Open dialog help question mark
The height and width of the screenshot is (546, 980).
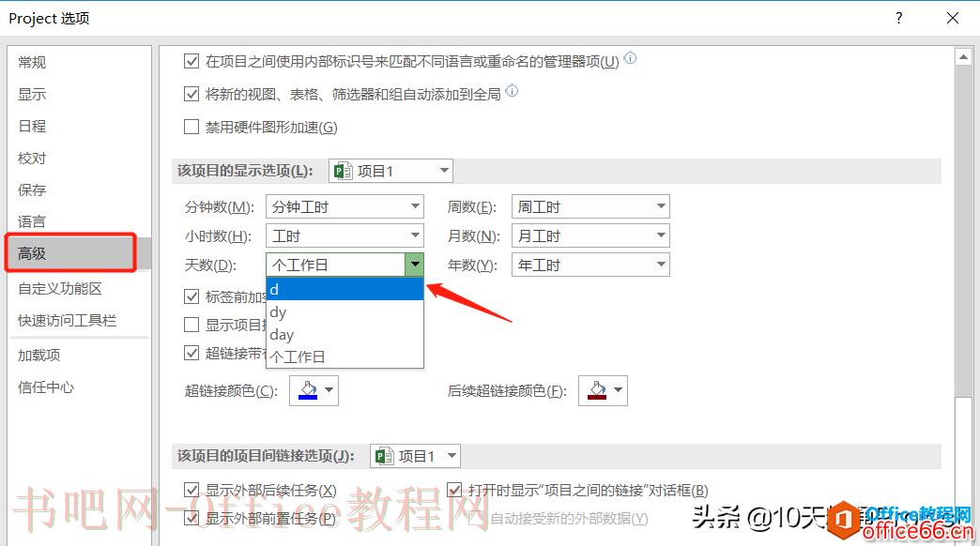coord(898,18)
